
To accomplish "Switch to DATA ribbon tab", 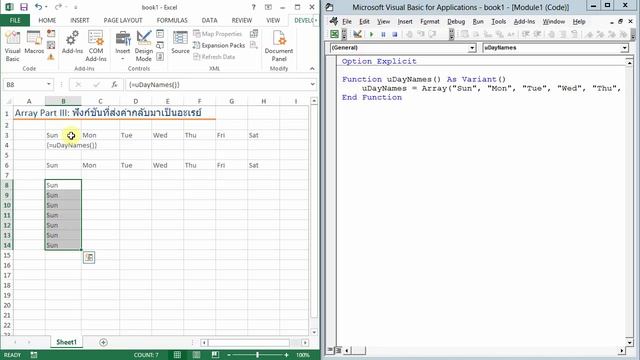I will (x=209, y=20).
